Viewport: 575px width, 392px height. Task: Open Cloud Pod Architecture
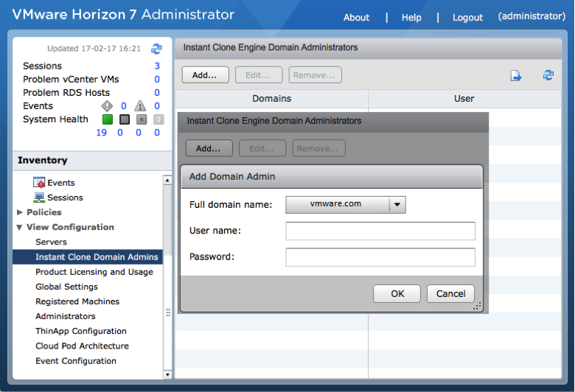click(x=82, y=346)
